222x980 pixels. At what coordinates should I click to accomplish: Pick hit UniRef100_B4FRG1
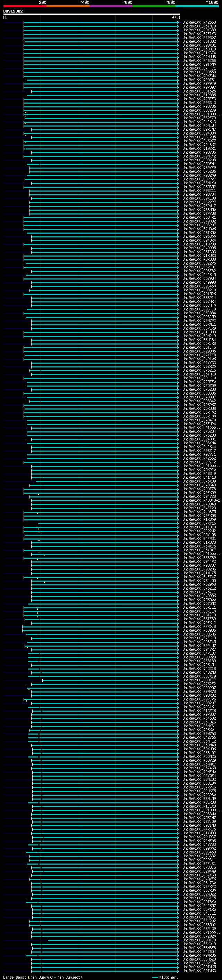tap(199, 539)
